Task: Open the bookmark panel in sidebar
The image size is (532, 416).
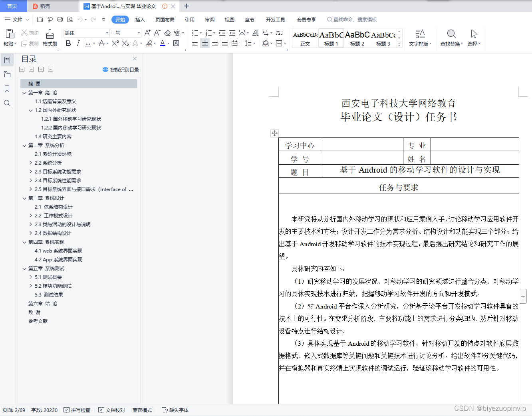Action: (x=7, y=89)
